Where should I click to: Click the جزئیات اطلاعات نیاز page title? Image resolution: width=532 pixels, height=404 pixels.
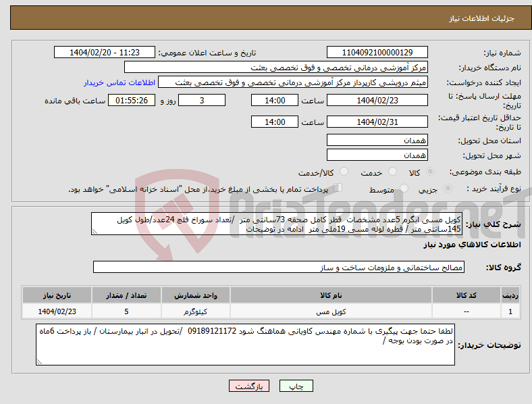(481, 18)
